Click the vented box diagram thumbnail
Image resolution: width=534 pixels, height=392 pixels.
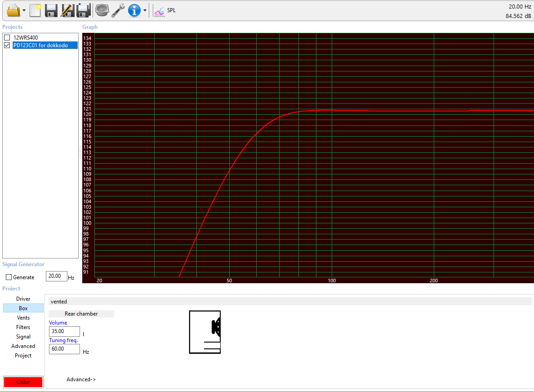click(205, 332)
